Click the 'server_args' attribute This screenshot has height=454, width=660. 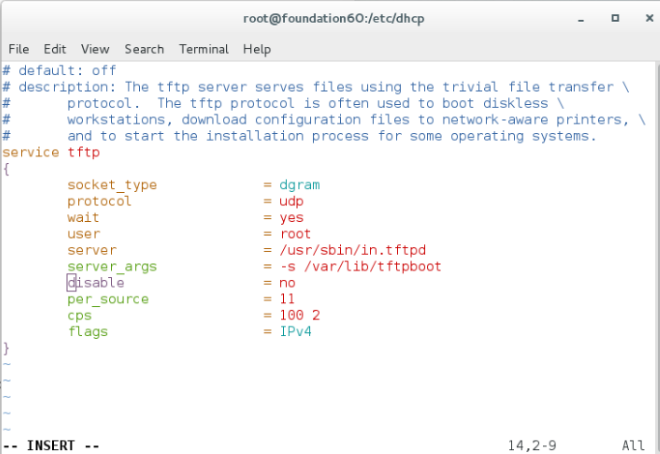click(x=112, y=267)
